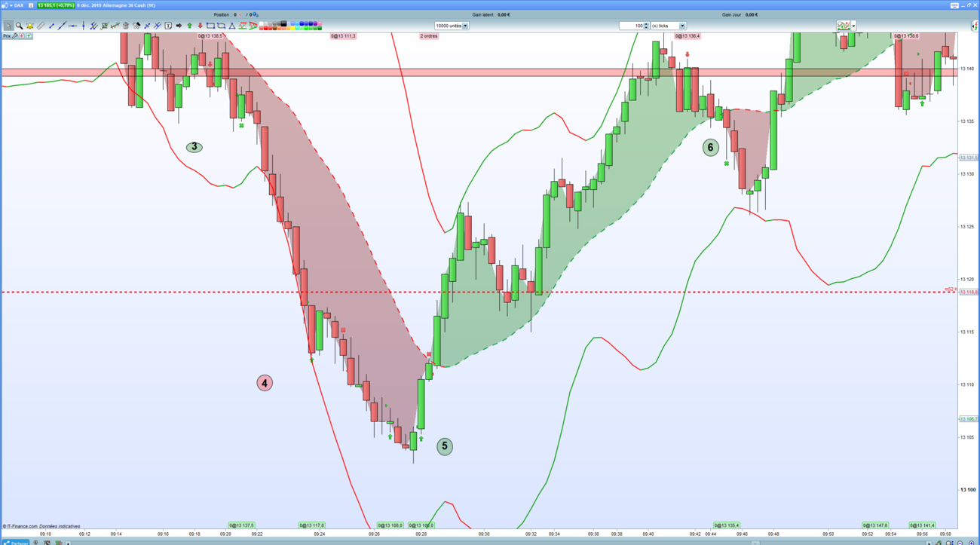Viewport: 980px width, 545px height.
Task: Open the chart style icon
Action: coord(843,26)
